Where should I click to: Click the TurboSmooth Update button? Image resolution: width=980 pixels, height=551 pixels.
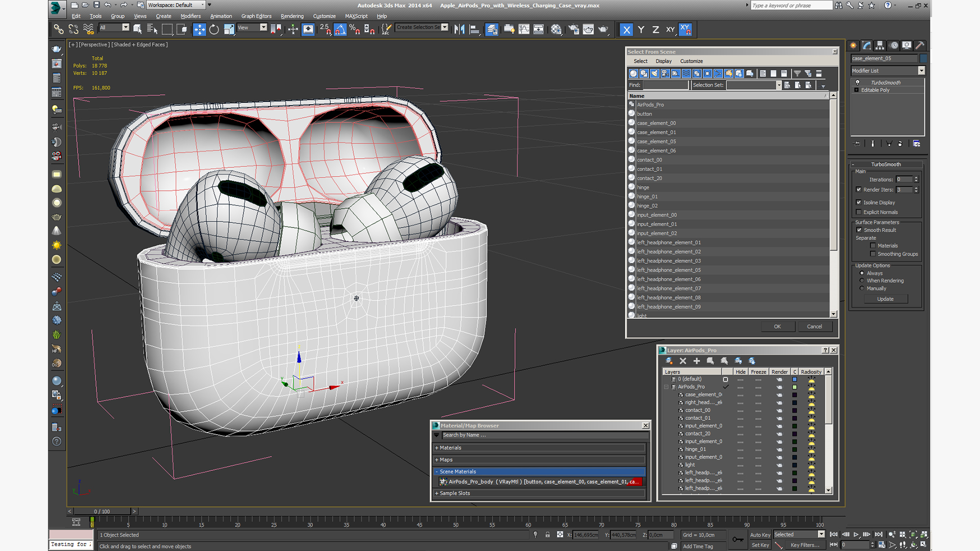point(886,299)
